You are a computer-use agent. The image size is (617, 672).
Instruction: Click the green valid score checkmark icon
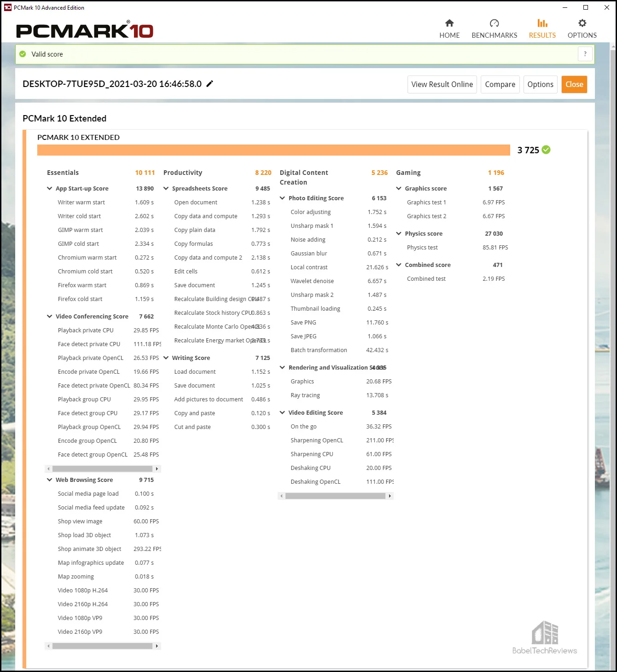coord(23,54)
